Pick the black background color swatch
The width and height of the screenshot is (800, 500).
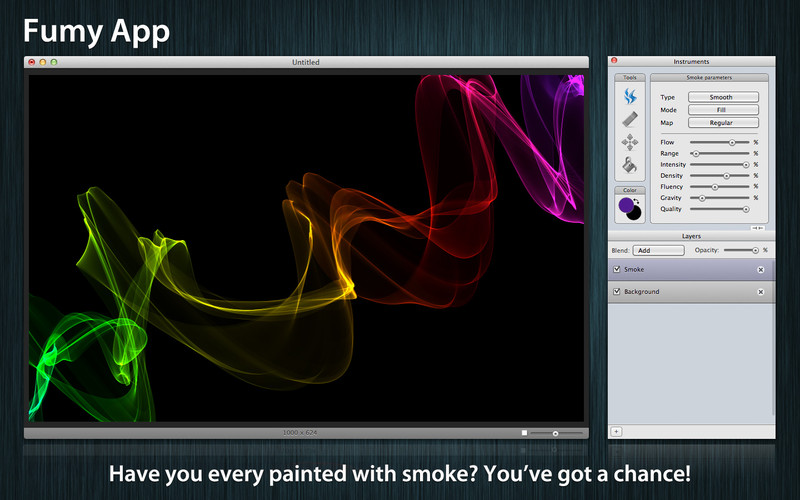[x=635, y=214]
